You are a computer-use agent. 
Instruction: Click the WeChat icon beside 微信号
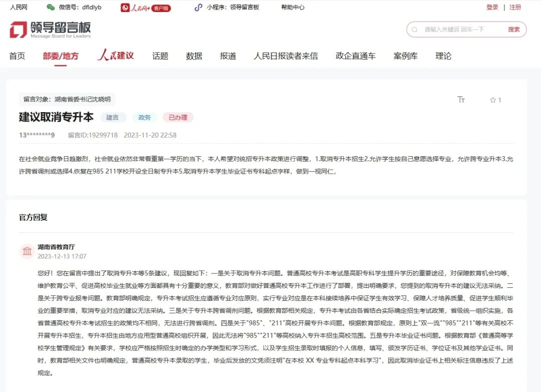coord(50,7)
